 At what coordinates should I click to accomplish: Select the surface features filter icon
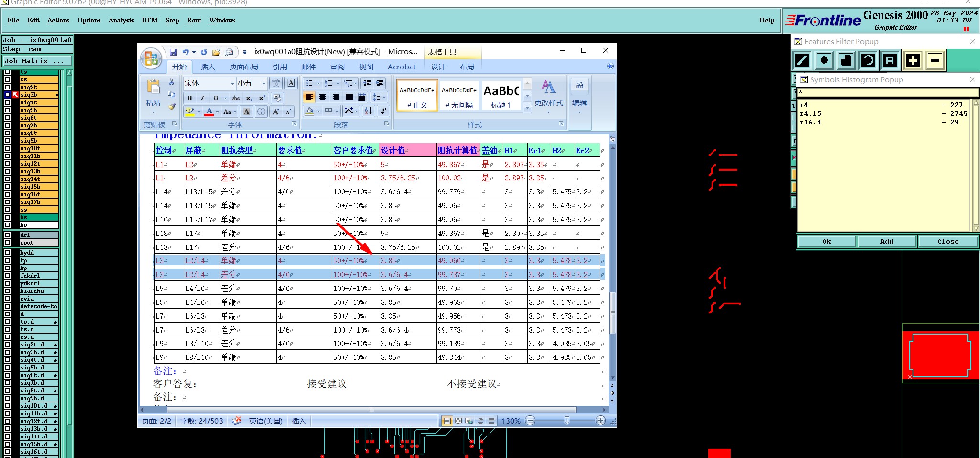click(x=846, y=60)
